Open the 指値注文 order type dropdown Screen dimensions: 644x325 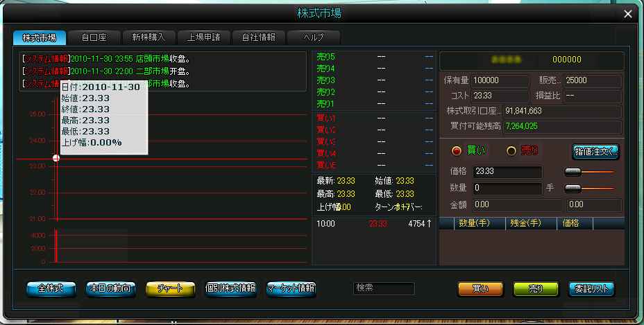tap(595, 152)
